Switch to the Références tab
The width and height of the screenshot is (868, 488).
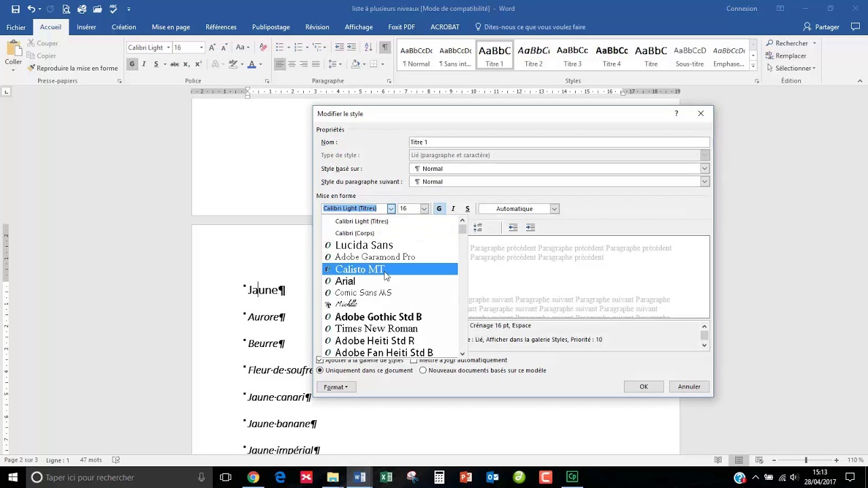click(x=221, y=27)
